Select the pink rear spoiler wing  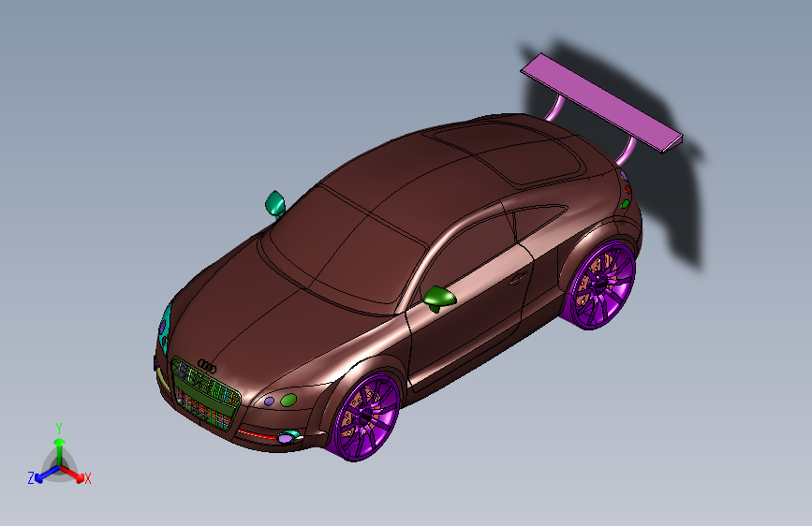tap(602, 103)
